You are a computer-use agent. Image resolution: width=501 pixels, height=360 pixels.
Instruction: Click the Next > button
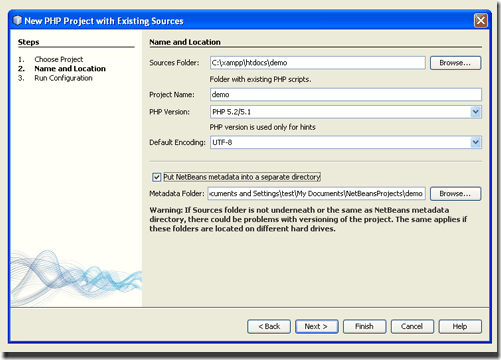317,326
